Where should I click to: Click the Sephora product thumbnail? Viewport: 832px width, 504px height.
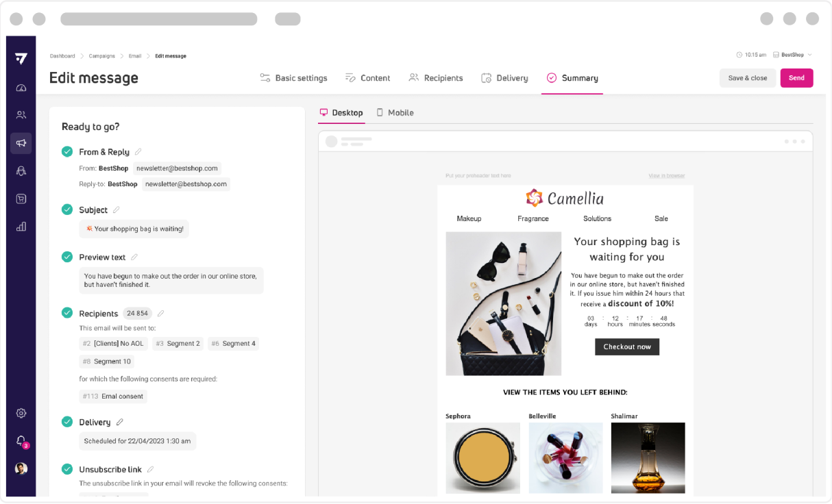click(482, 458)
